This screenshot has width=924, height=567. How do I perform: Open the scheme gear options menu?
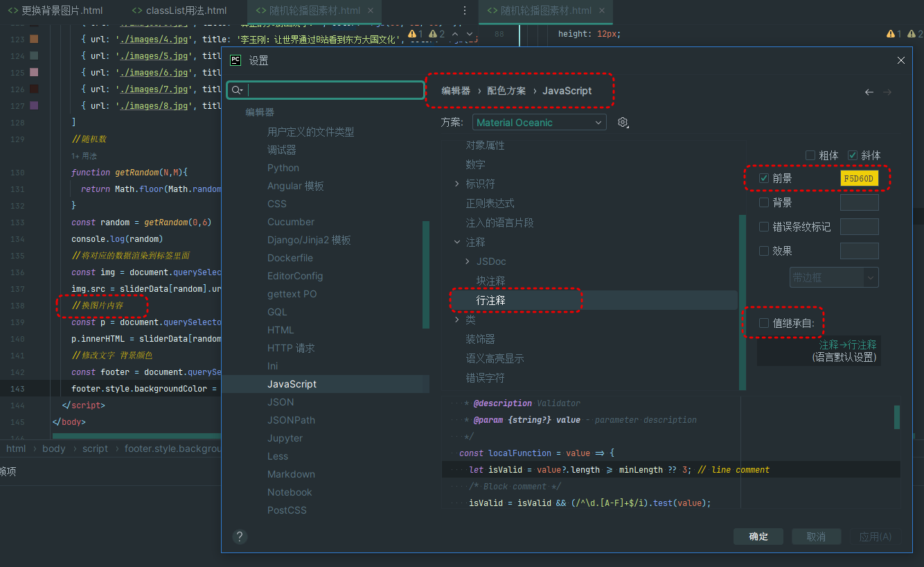point(623,123)
